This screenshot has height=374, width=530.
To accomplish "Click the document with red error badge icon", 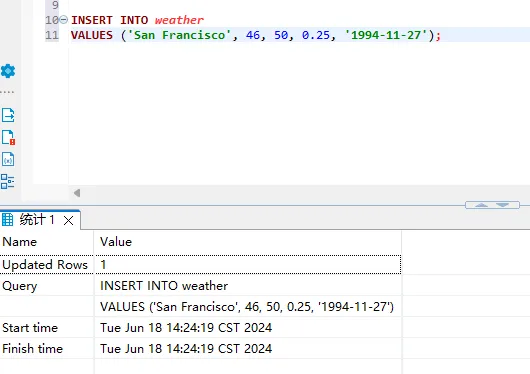I will (x=8, y=137).
